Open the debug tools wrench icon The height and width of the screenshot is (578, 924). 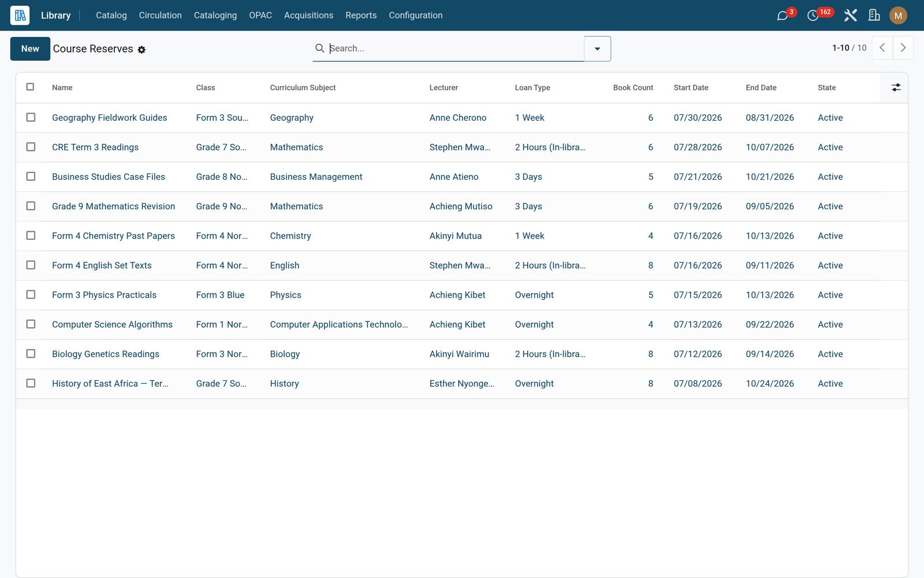850,16
